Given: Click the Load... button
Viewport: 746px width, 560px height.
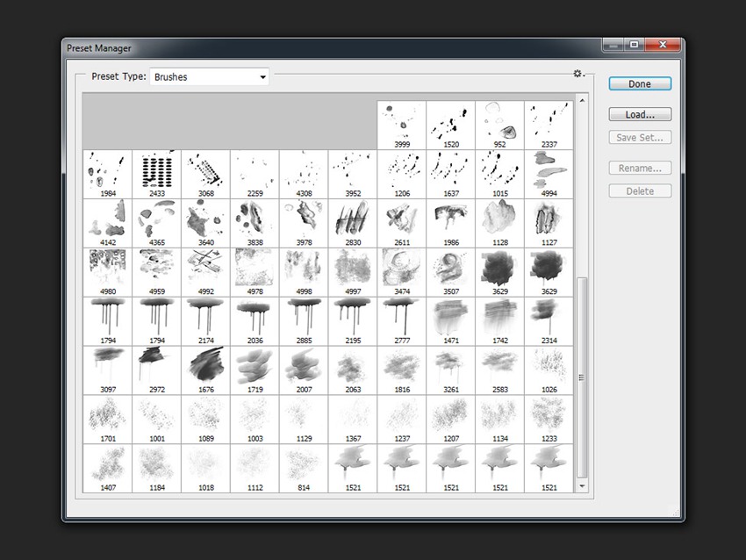Looking at the screenshot, I should (640, 115).
